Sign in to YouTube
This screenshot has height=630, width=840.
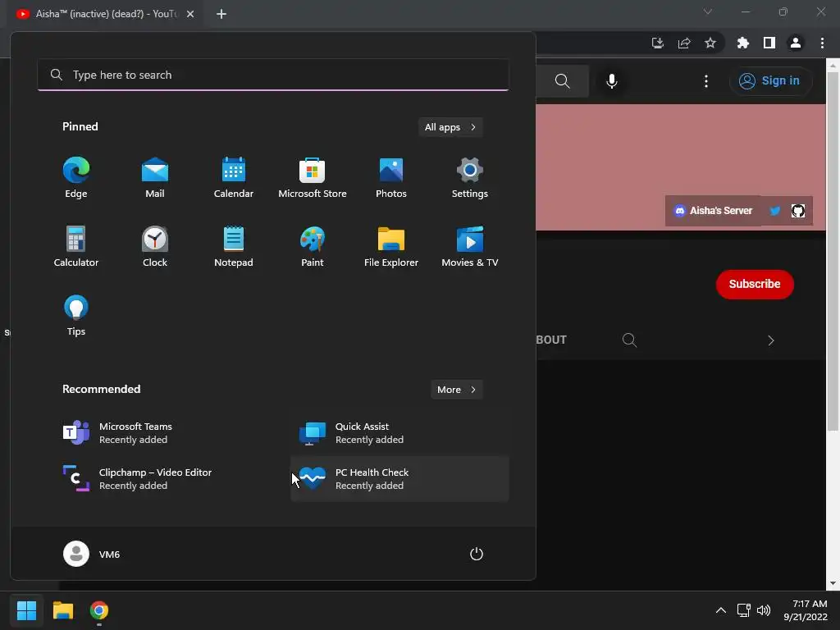tap(770, 81)
